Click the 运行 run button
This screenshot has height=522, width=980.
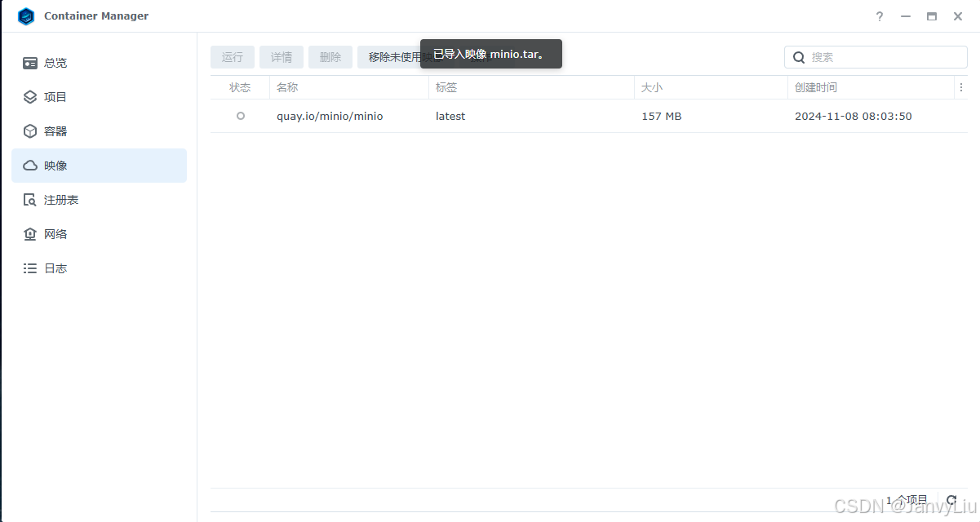[233, 57]
